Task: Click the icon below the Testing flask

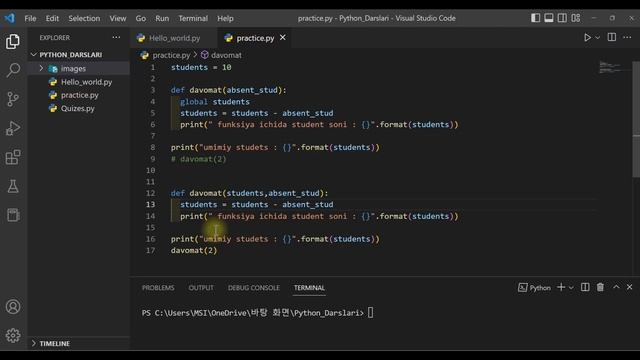Action: pyautogui.click(x=13, y=215)
